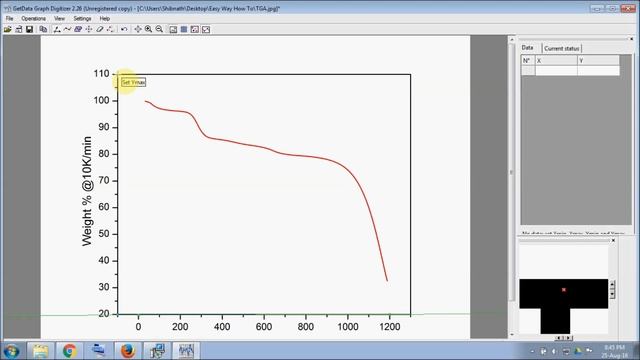Click the magnifier panel down stepper arrow
Image resolution: width=640 pixels, height=360 pixels.
pos(612,294)
